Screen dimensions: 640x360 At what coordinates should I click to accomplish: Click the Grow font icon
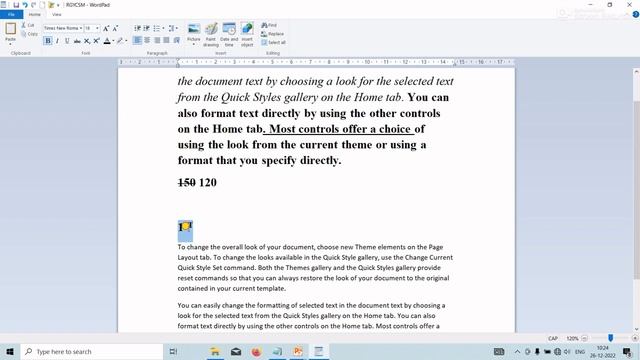pyautogui.click(x=106, y=28)
